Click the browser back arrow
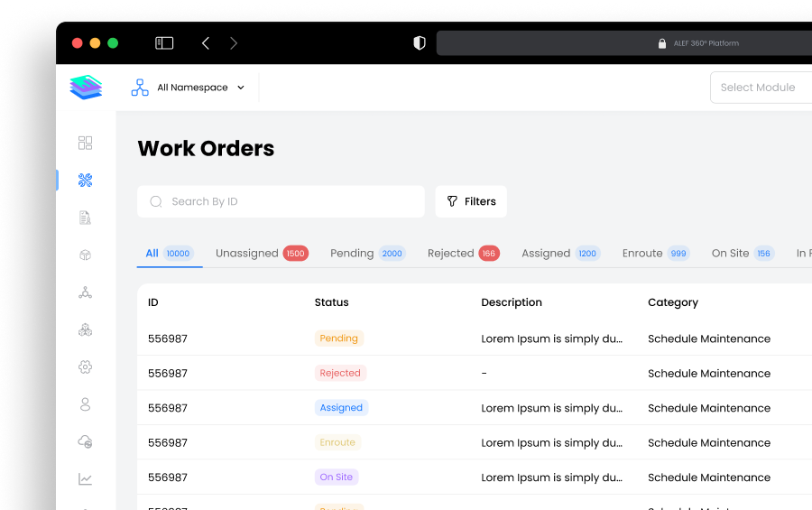This screenshot has height=510, width=812. tap(206, 43)
